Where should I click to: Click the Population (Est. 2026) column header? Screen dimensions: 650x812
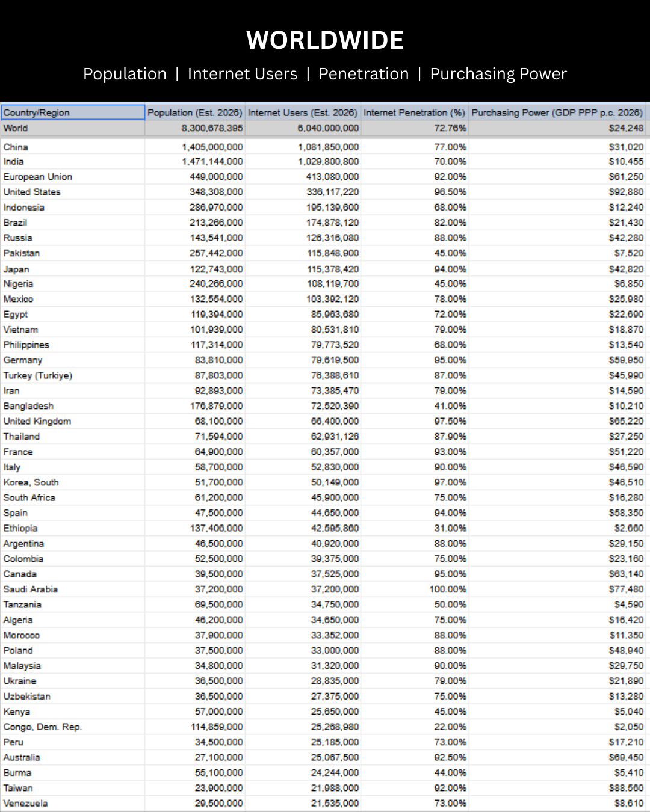tap(195, 112)
